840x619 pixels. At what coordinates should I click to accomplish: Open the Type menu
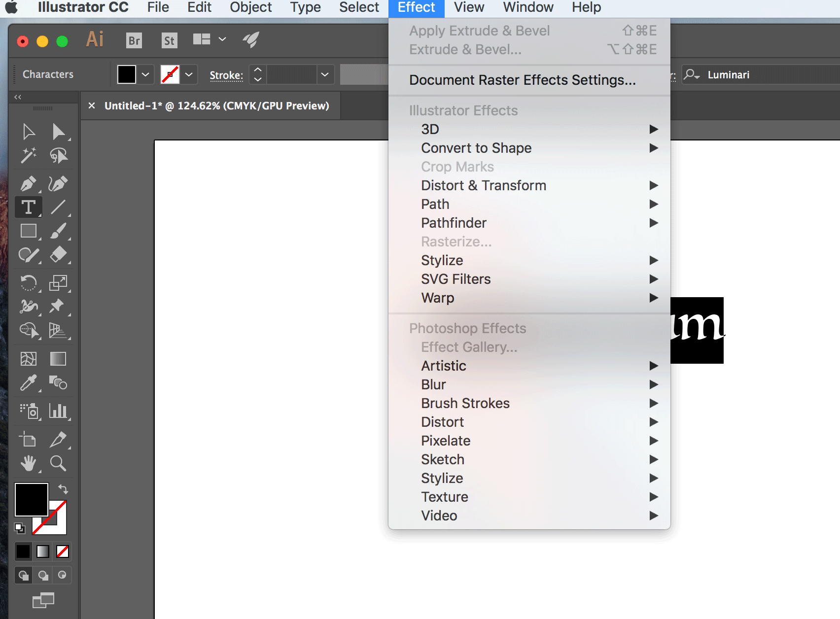305,8
